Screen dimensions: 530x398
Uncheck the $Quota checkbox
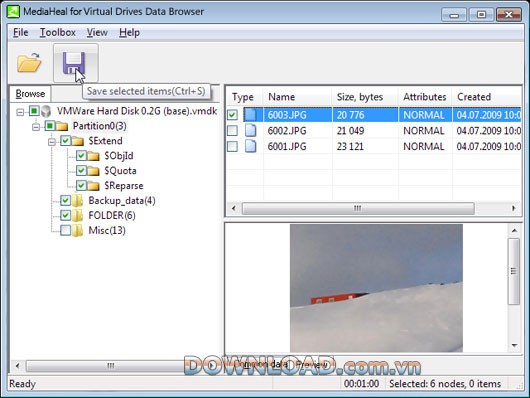coord(81,170)
